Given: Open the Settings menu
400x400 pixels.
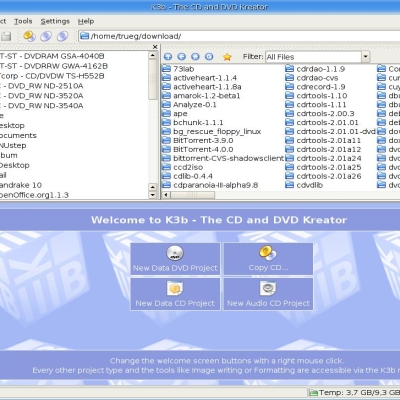Looking at the screenshot, I should (x=55, y=21).
